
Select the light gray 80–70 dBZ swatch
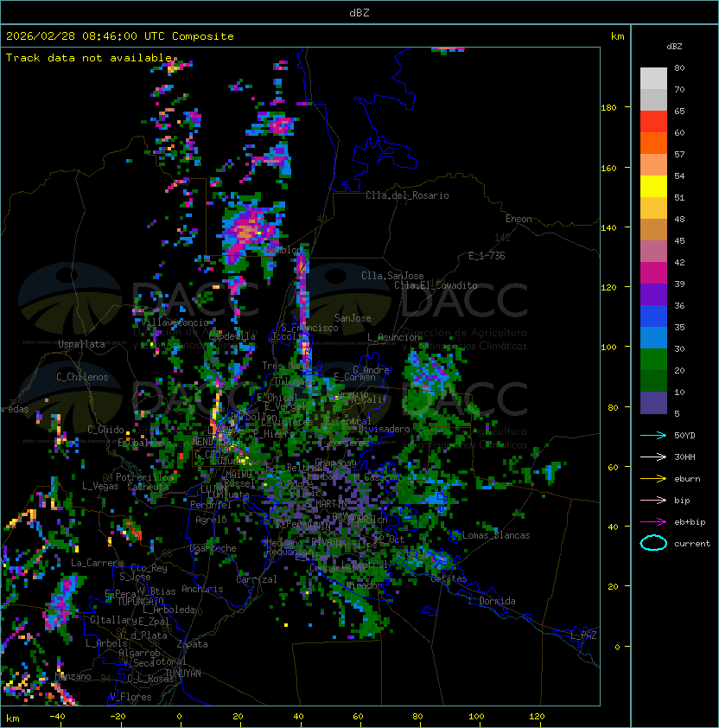point(653,78)
